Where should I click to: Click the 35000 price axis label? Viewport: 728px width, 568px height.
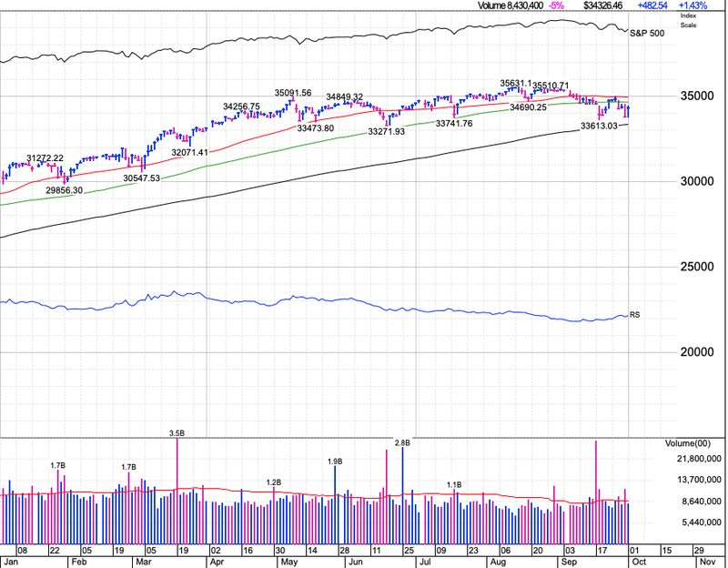coord(697,96)
